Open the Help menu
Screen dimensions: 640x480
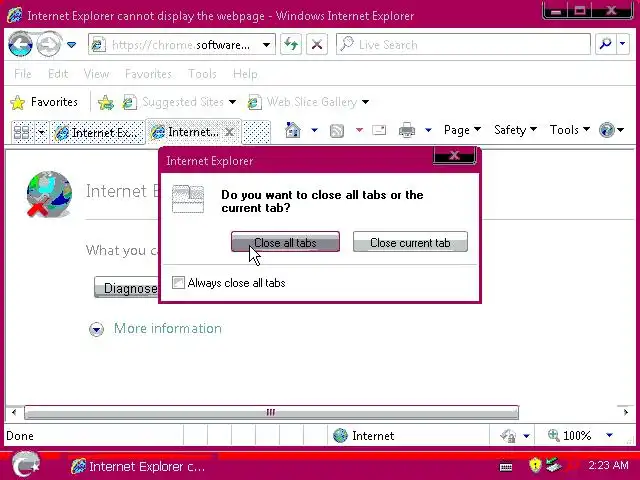pos(245,74)
